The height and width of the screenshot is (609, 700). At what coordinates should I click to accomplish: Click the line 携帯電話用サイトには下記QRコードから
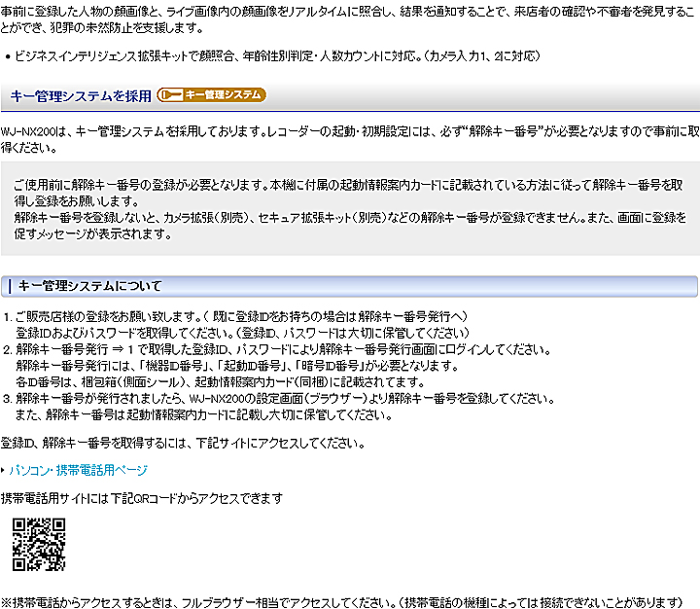click(142, 498)
